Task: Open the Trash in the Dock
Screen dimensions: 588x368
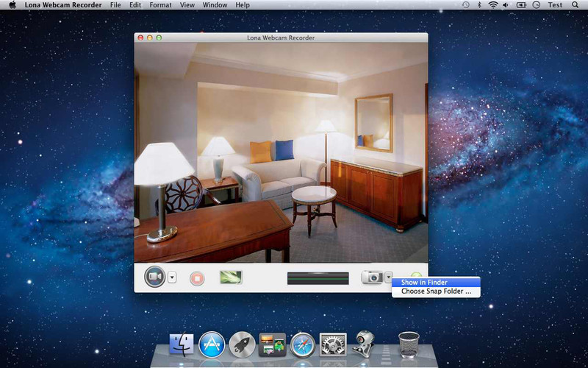Action: 409,344
